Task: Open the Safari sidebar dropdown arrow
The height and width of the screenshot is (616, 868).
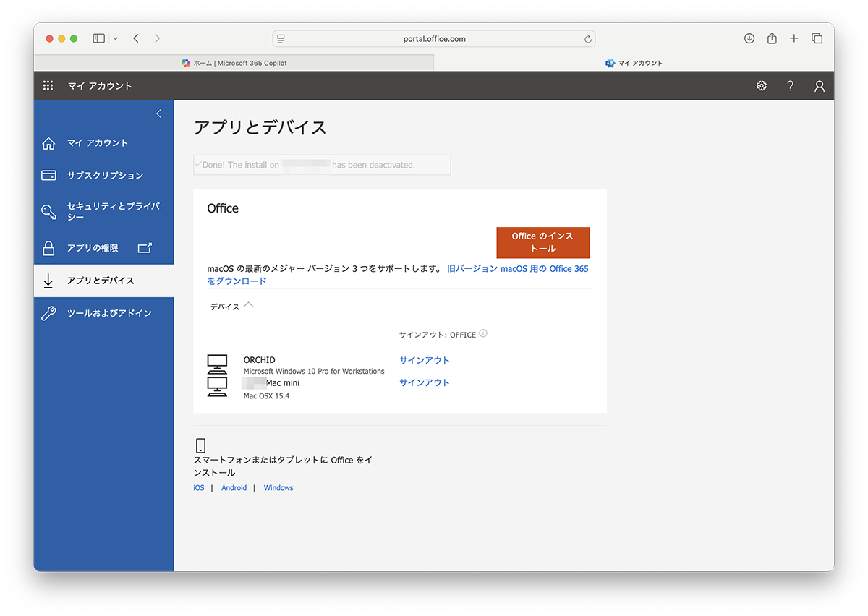Action: 115,39
